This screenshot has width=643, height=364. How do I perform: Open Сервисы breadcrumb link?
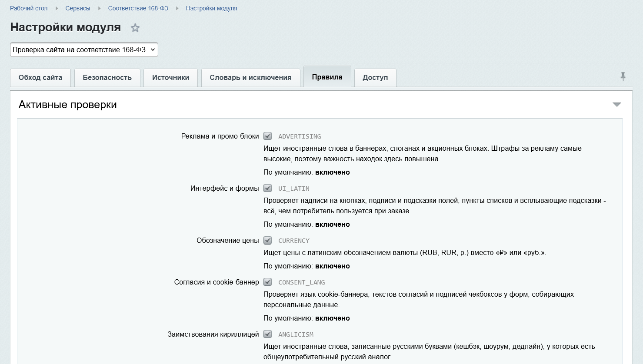(78, 8)
